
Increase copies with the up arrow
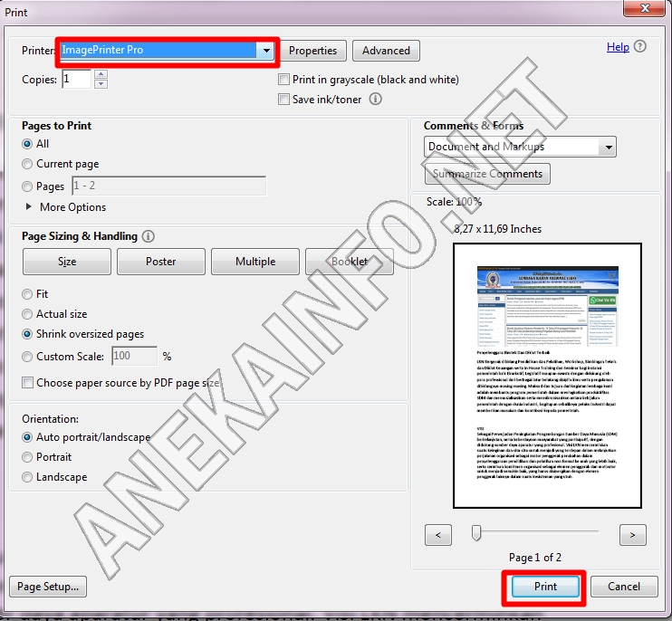click(x=101, y=74)
